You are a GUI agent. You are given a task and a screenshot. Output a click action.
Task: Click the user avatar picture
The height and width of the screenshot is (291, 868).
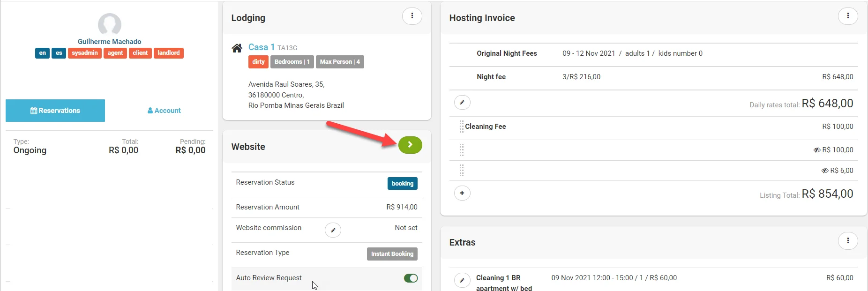[x=110, y=24]
